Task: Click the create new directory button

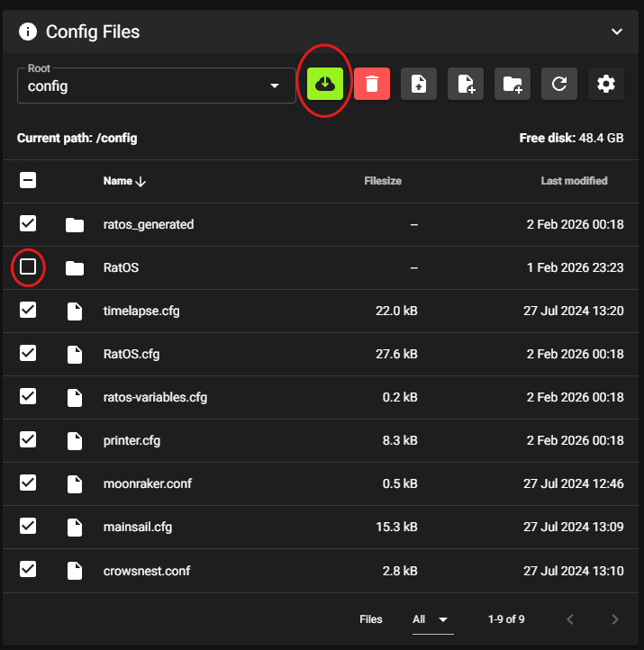Action: click(512, 84)
